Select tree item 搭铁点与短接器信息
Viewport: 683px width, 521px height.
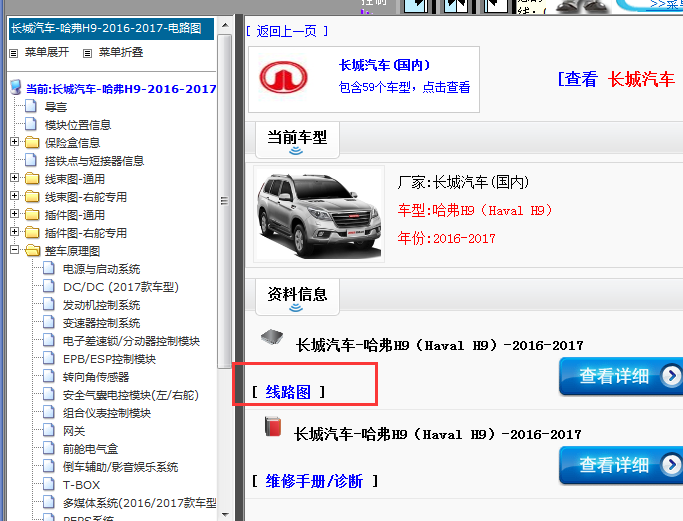[94, 161]
